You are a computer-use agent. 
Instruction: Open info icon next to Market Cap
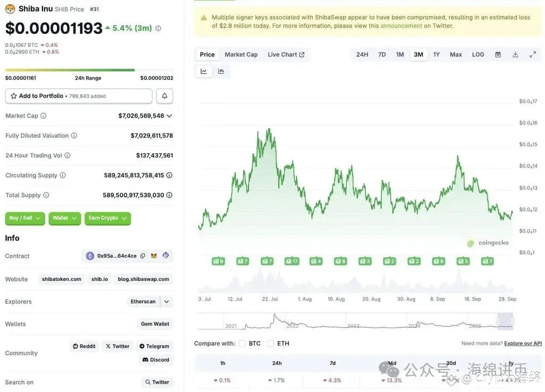[x=44, y=115]
